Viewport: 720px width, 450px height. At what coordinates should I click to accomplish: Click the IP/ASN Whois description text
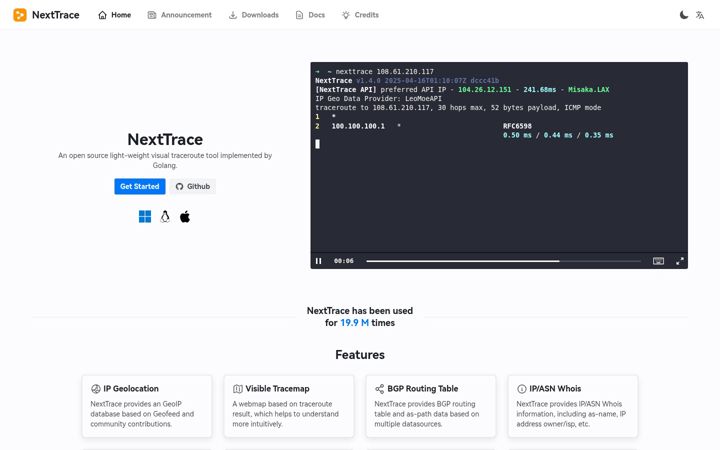pos(571,414)
